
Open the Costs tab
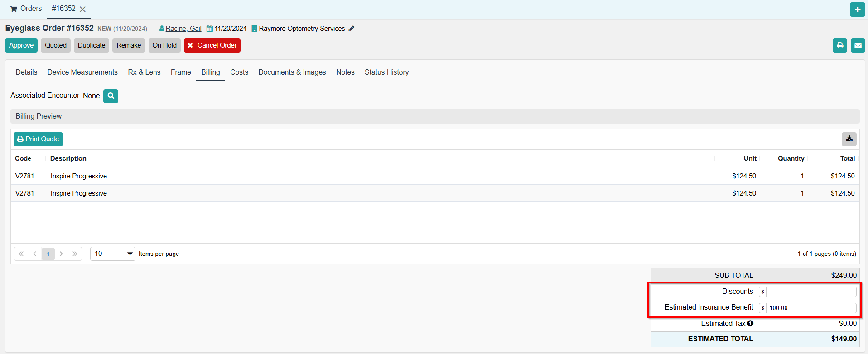239,72
